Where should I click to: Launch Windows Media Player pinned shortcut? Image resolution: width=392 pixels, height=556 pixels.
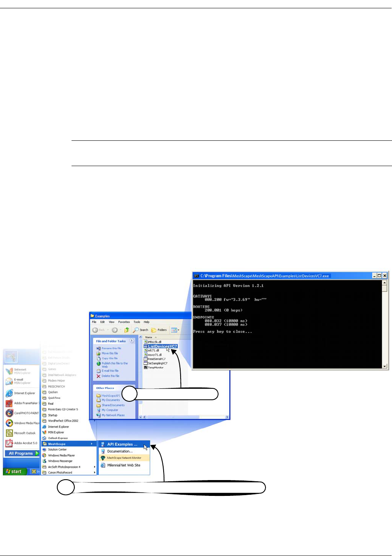(22, 423)
